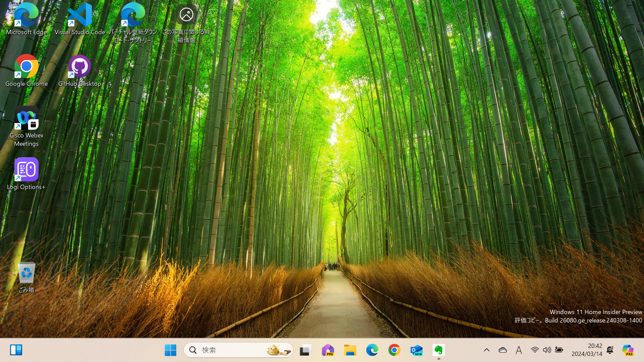Open the clock and date 2024/03/14

click(587, 350)
